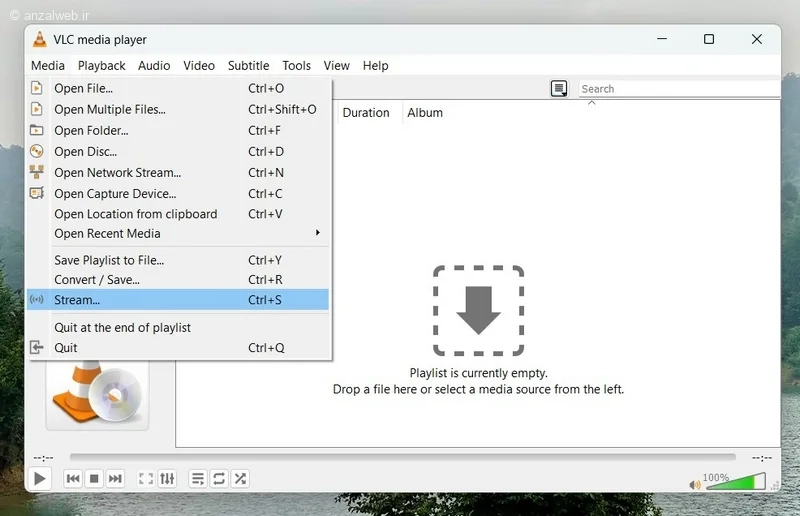Image resolution: width=800 pixels, height=516 pixels.
Task: Skip to next media track
Action: (x=115, y=479)
